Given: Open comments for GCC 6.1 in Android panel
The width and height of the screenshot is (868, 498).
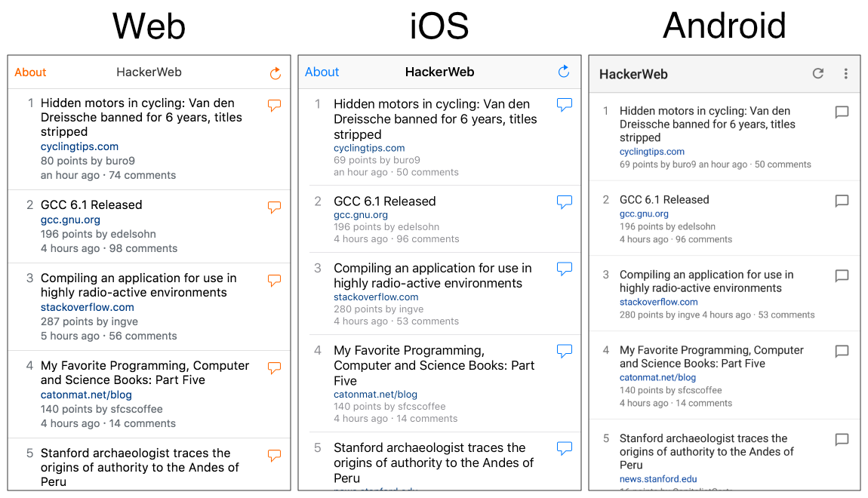Looking at the screenshot, I should [x=842, y=201].
